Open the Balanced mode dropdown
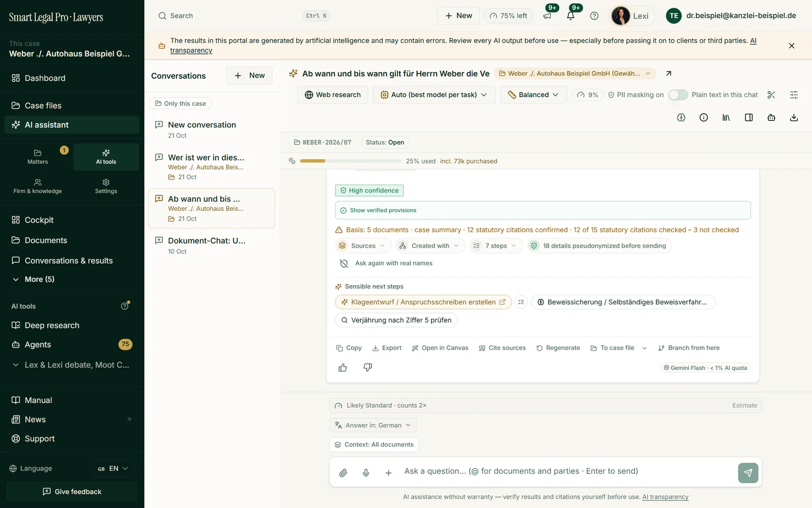 click(x=533, y=95)
